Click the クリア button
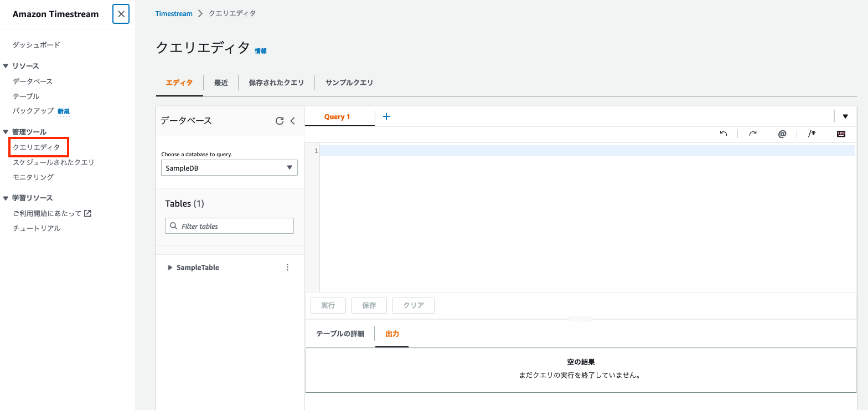Image resolution: width=868 pixels, height=410 pixels. pyautogui.click(x=414, y=305)
